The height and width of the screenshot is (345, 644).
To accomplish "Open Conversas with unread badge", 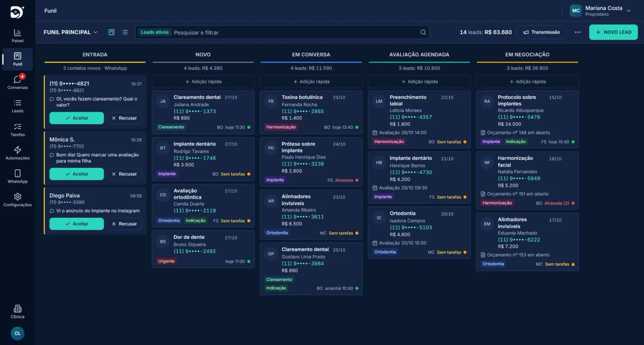I will point(17,82).
